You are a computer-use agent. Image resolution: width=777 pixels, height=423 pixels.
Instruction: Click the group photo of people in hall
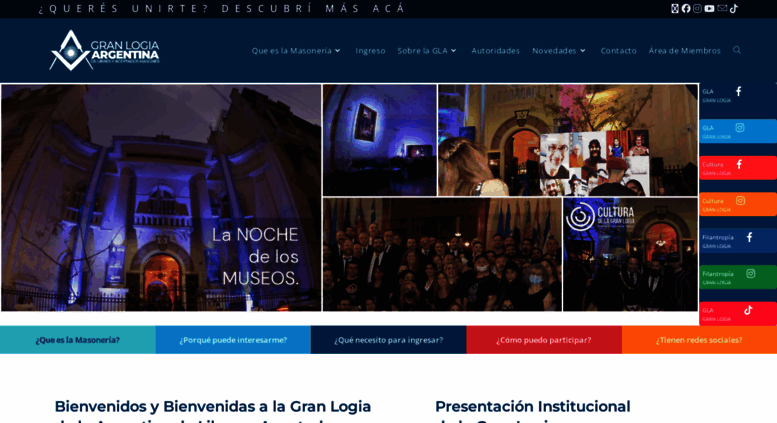click(443, 255)
